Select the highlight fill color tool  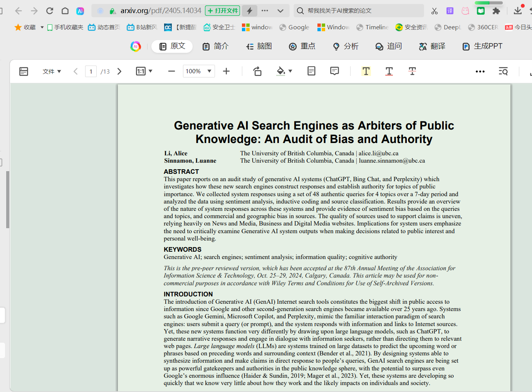[281, 71]
